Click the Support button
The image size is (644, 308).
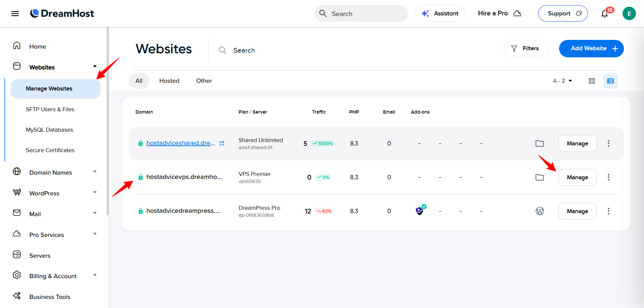coord(563,13)
